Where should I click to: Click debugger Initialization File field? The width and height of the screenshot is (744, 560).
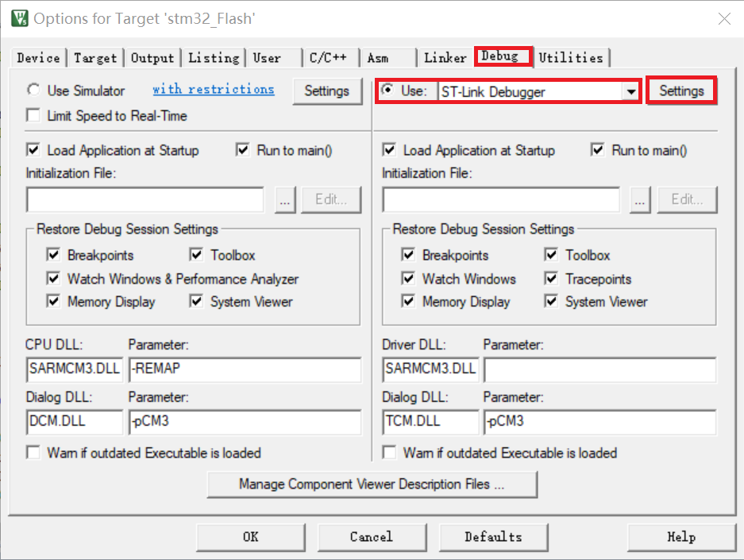(x=501, y=200)
